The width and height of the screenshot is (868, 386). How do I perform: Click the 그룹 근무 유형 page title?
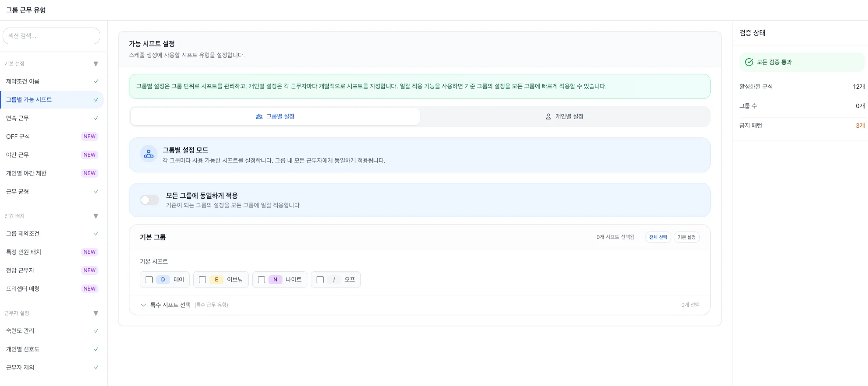pos(26,10)
